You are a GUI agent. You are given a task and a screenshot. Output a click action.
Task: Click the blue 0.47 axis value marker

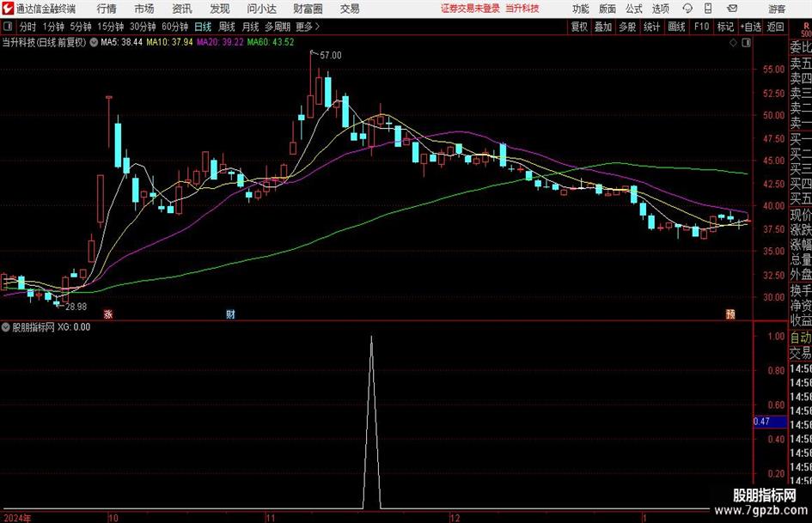[770, 422]
